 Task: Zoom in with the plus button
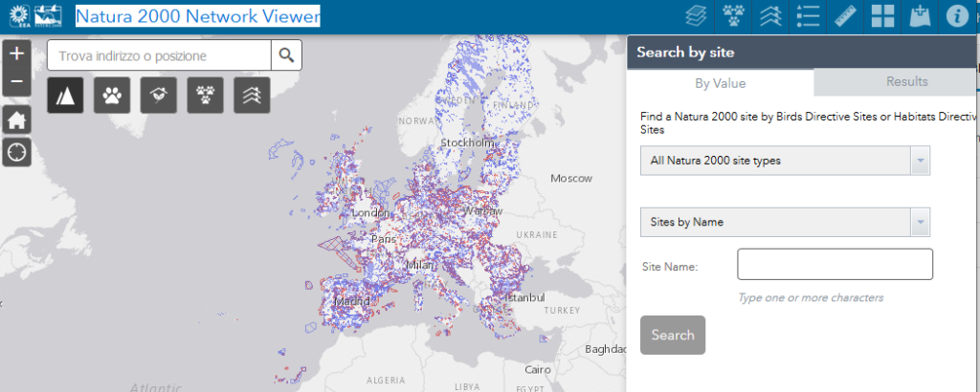point(17,54)
